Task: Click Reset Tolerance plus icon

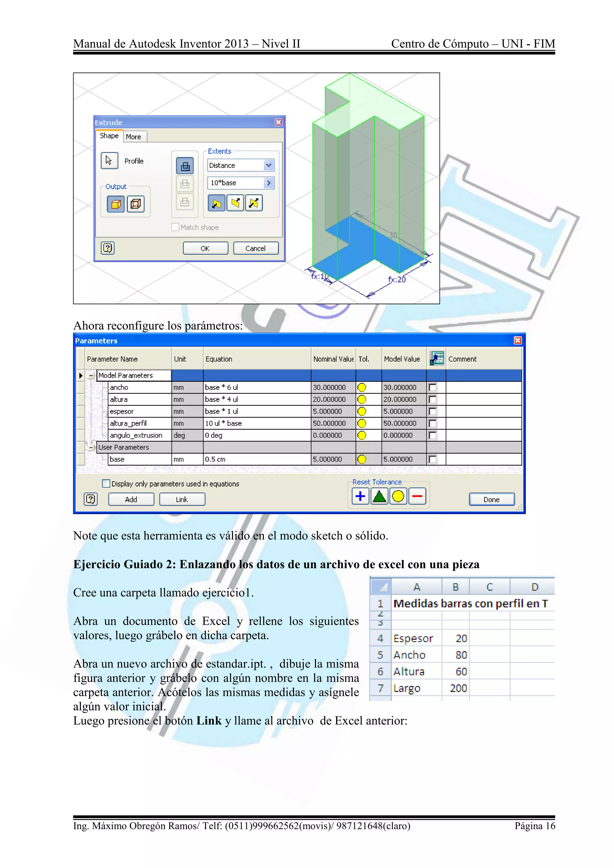Action: click(360, 496)
